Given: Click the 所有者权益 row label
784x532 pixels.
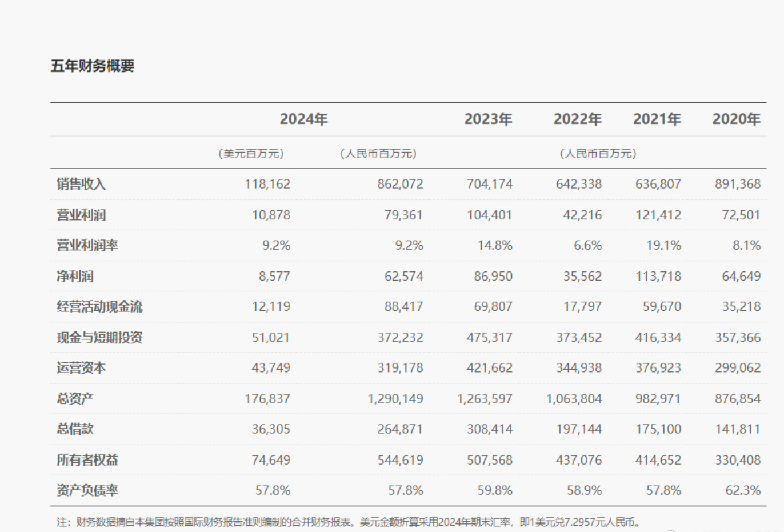Looking at the screenshot, I should [x=87, y=459].
